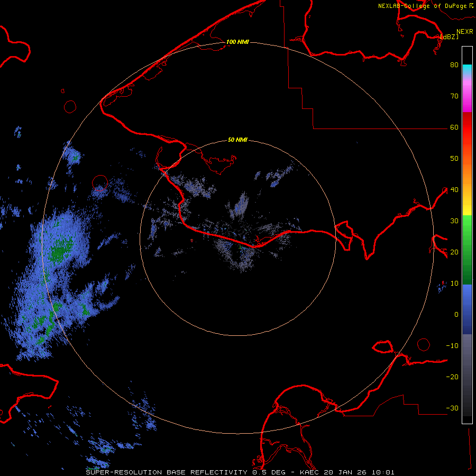Screen dimensions: 476x476
Task: Click the -30 value on the dBZ scale
Action: (x=452, y=408)
